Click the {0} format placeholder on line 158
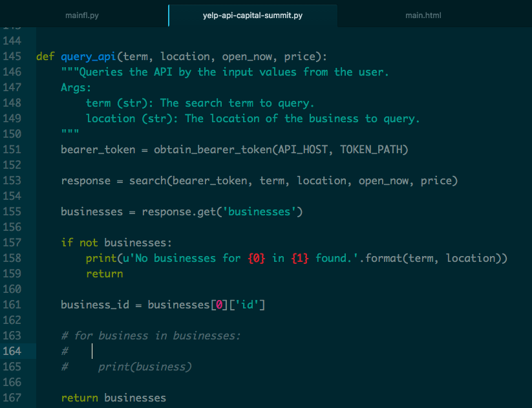 (256, 258)
